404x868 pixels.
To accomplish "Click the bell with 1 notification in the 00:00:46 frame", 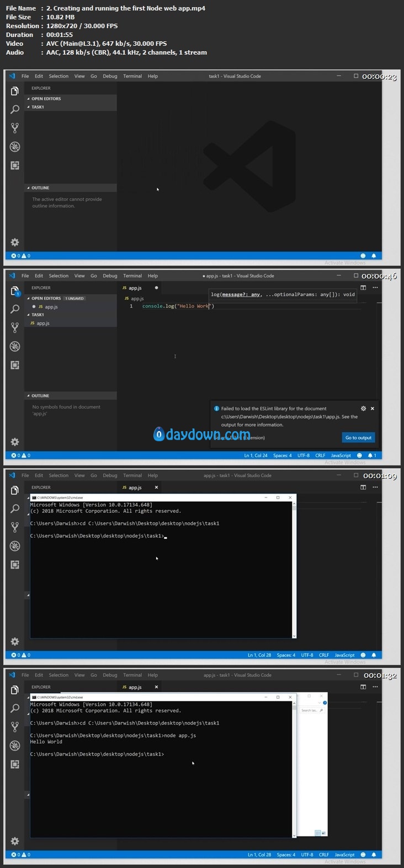I will [x=373, y=456].
